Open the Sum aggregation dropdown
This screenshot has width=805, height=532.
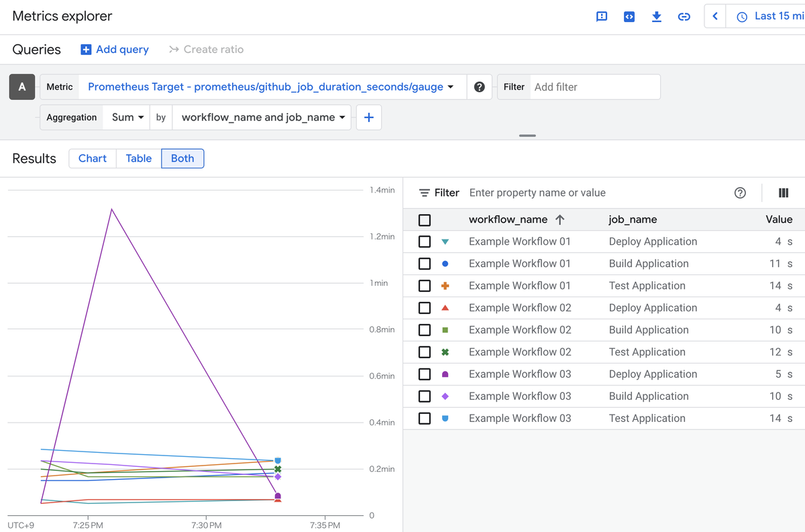(125, 117)
